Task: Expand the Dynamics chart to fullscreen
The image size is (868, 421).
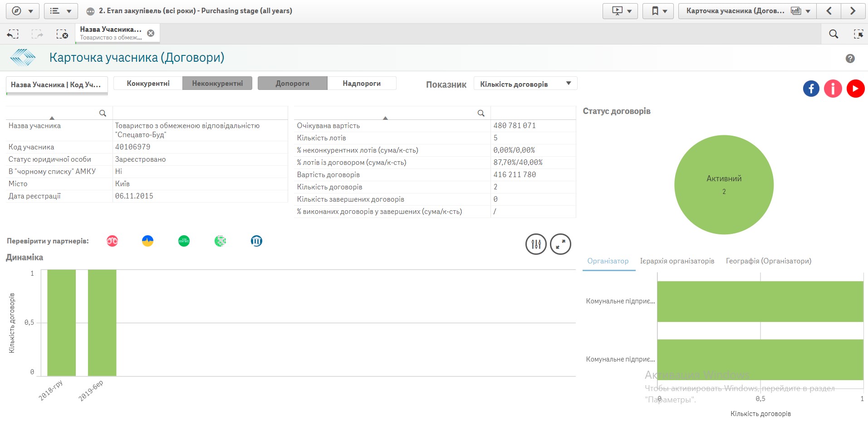Action: coord(560,244)
